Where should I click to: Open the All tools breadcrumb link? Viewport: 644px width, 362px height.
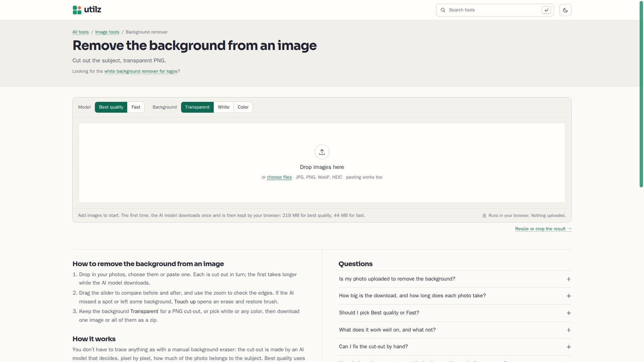pos(80,32)
